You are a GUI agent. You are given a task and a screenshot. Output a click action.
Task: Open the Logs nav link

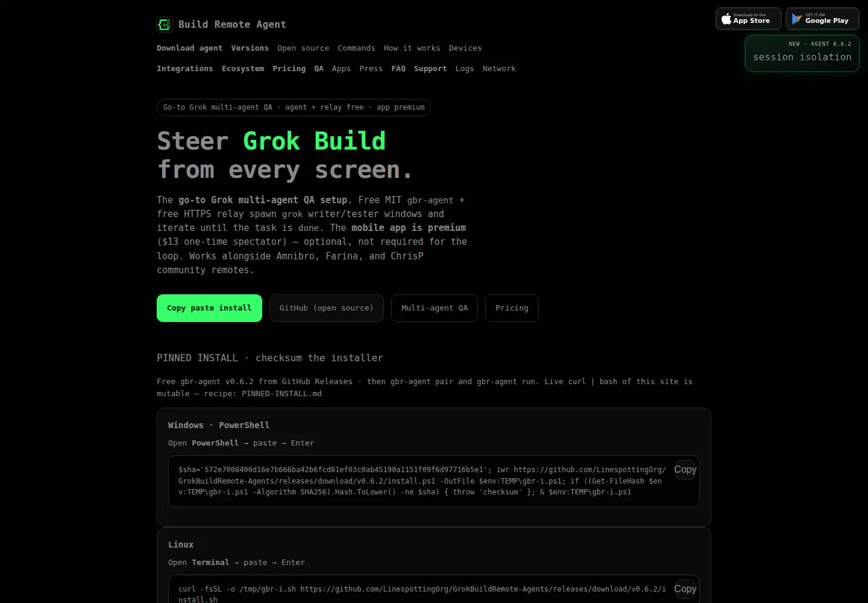(465, 69)
